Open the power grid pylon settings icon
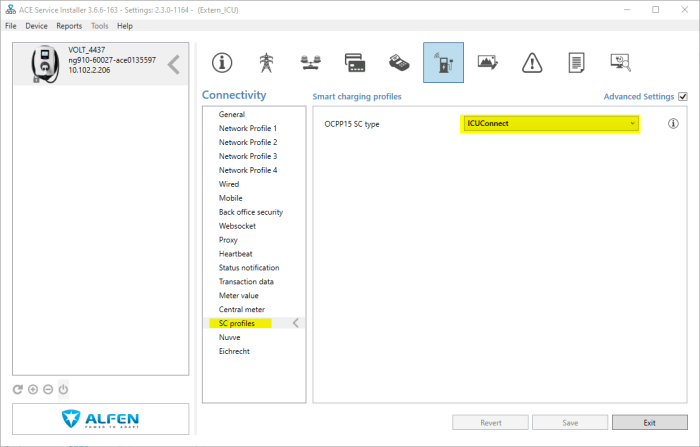This screenshot has width=700, height=447. 266,62
